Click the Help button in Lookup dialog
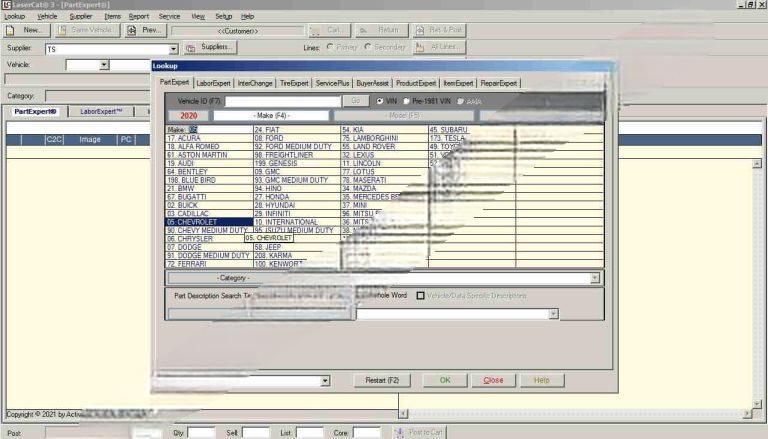The height and width of the screenshot is (439, 768). [x=542, y=380]
